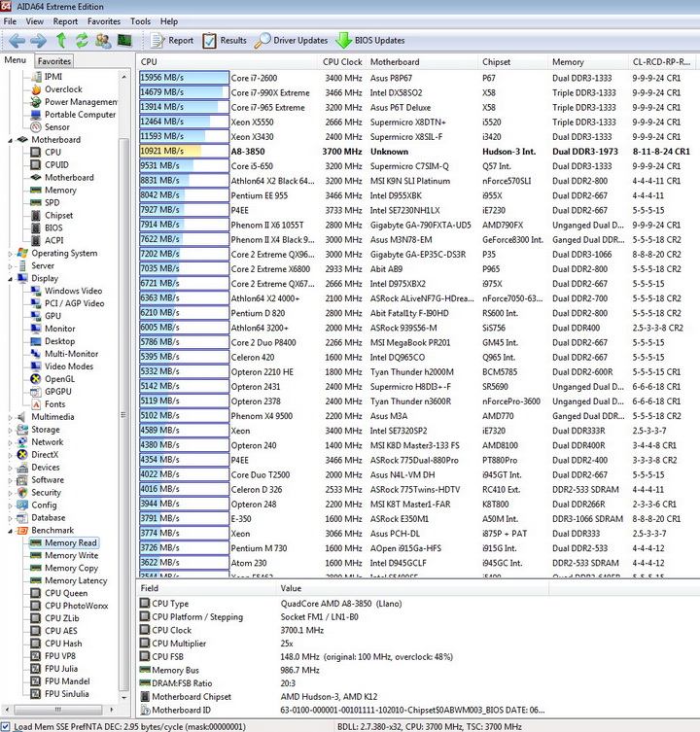Sort by the Chipset column header
Screen dimensions: 700x732
(512, 61)
